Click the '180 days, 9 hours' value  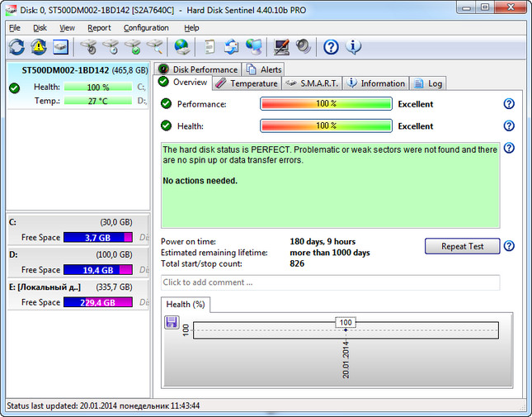click(x=322, y=241)
